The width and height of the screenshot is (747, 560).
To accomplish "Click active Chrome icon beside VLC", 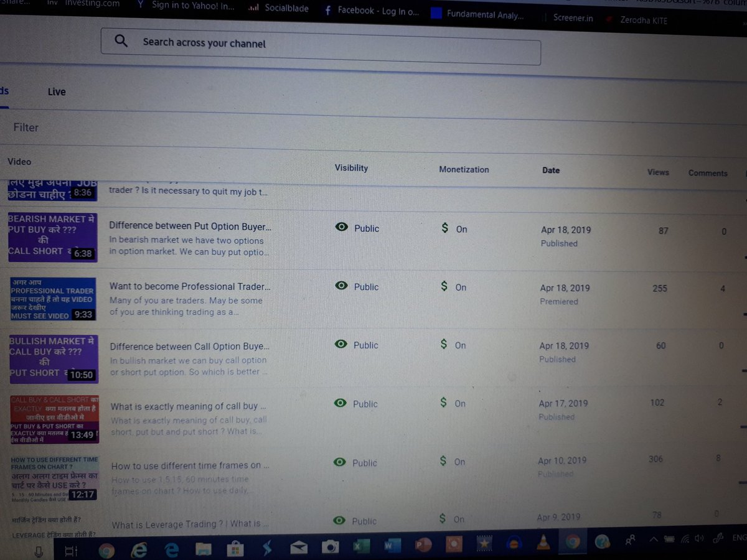I will [571, 542].
